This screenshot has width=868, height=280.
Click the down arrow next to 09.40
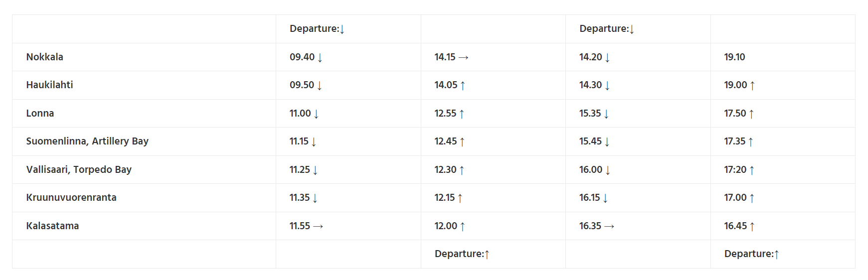coord(320,58)
